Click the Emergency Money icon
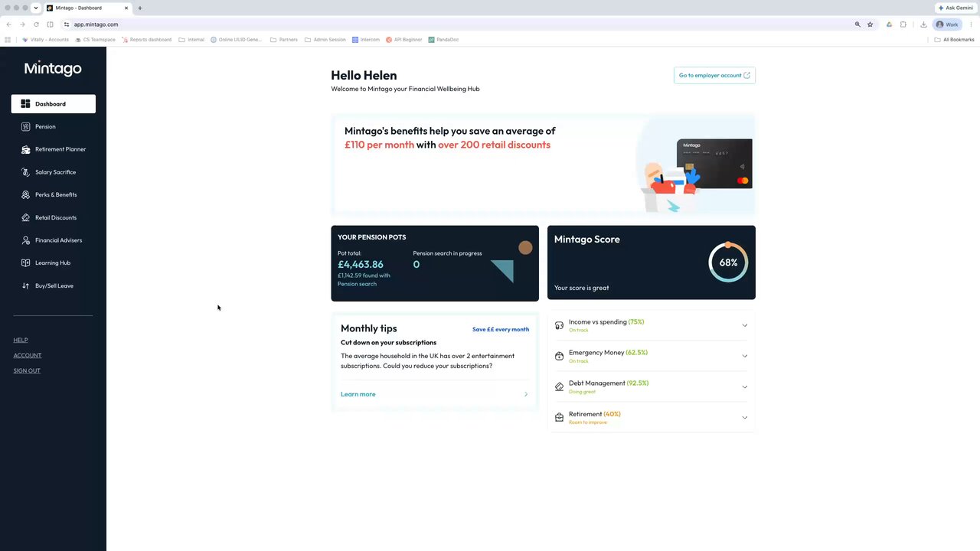Viewport: 980px width, 551px height. click(559, 356)
